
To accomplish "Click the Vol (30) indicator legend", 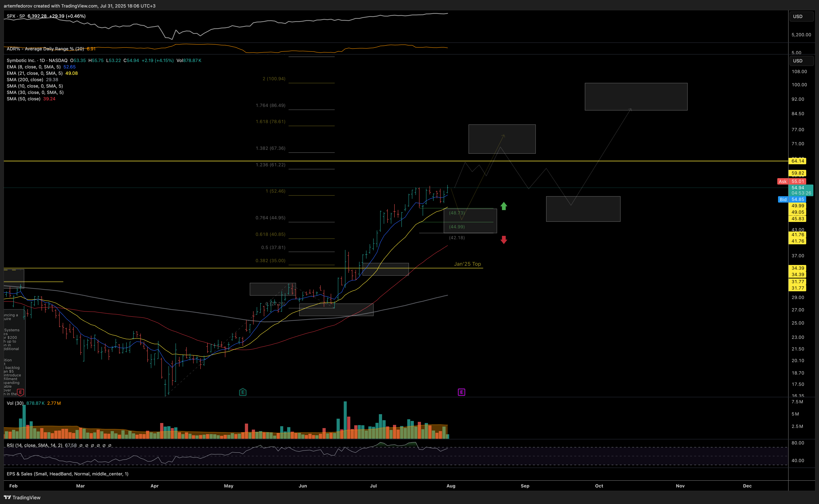I will (15, 403).
